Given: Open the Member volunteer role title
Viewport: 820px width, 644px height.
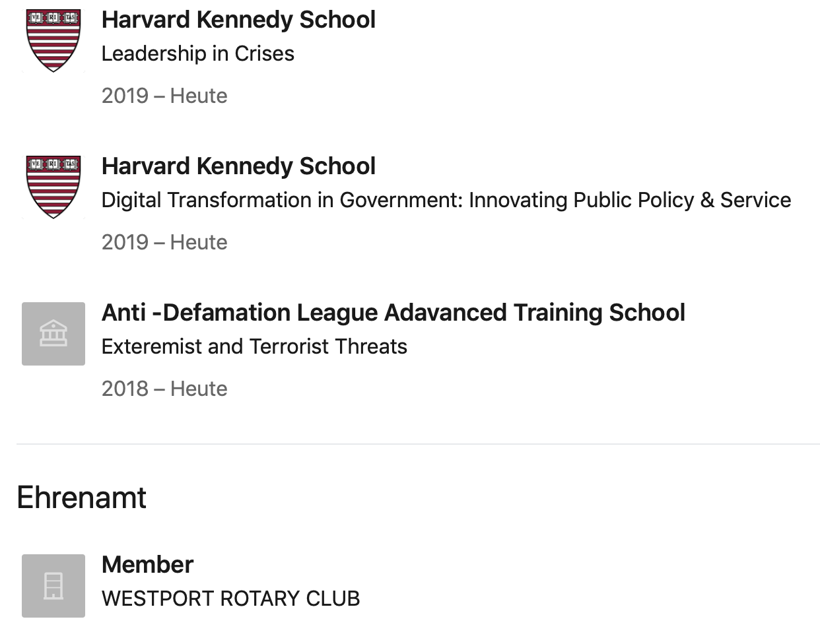Looking at the screenshot, I should click(147, 565).
